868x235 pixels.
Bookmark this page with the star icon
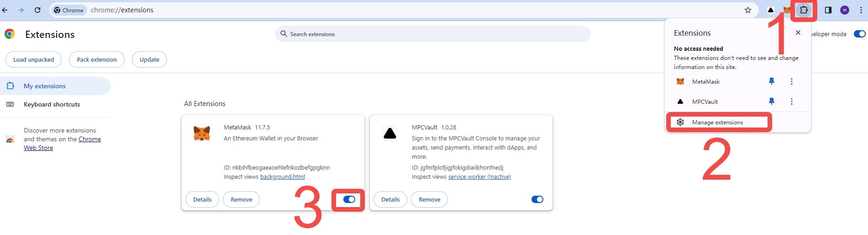(x=748, y=10)
